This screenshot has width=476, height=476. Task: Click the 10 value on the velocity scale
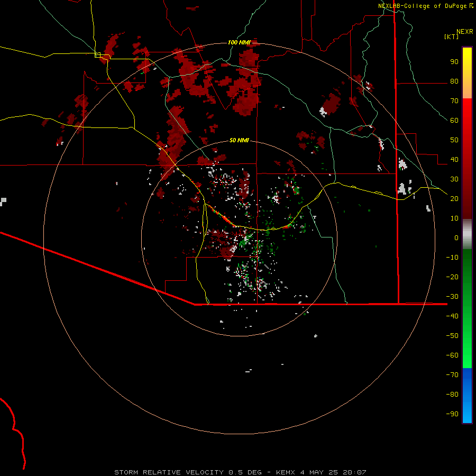[454, 218]
